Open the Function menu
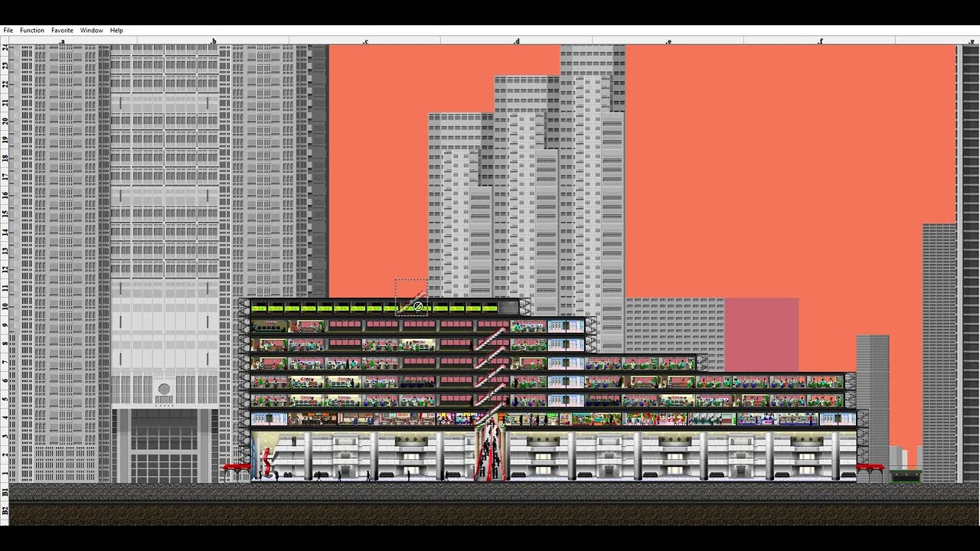The height and width of the screenshot is (551, 980). pyautogui.click(x=32, y=31)
